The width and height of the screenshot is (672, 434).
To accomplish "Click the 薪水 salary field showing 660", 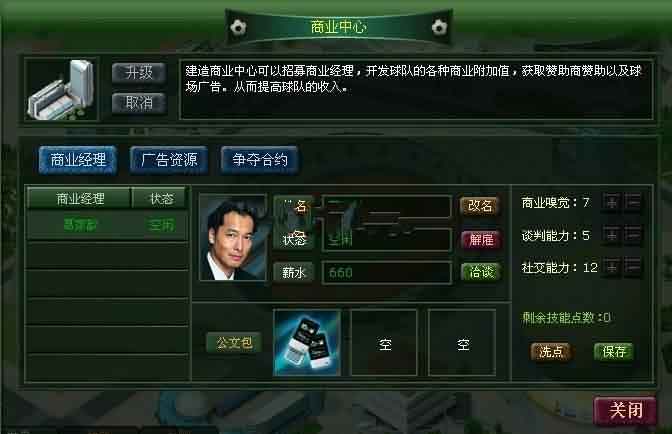I will [x=387, y=272].
